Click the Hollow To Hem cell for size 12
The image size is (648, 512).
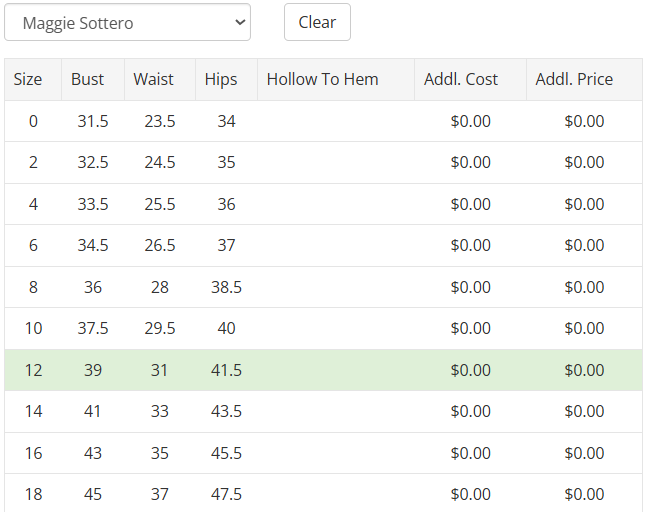pyautogui.click(x=336, y=370)
